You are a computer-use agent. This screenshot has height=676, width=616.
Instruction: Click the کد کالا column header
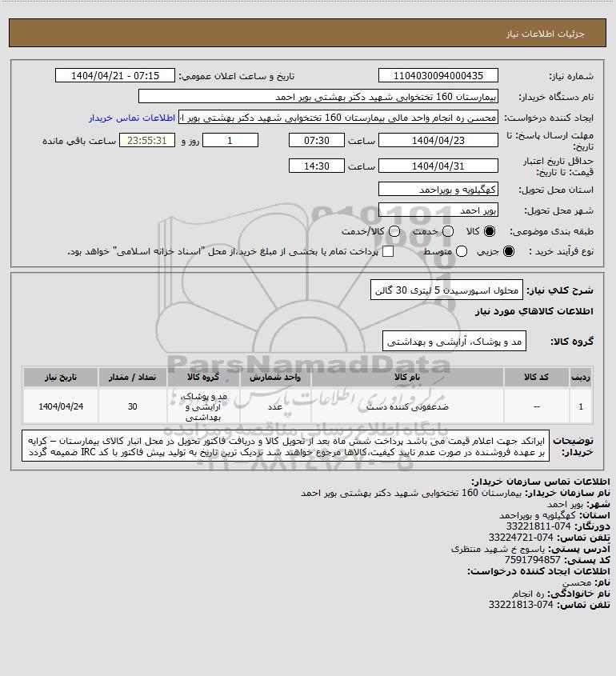[536, 377]
